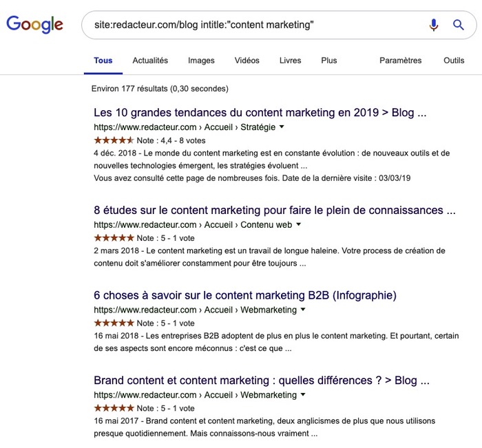
Task: Open the Images tab
Action: click(x=201, y=61)
